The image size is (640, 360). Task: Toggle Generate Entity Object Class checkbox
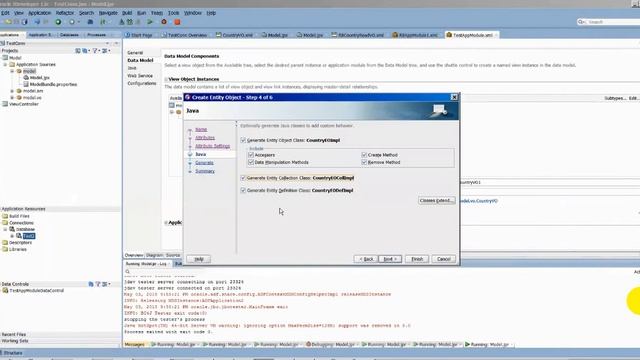(x=243, y=140)
